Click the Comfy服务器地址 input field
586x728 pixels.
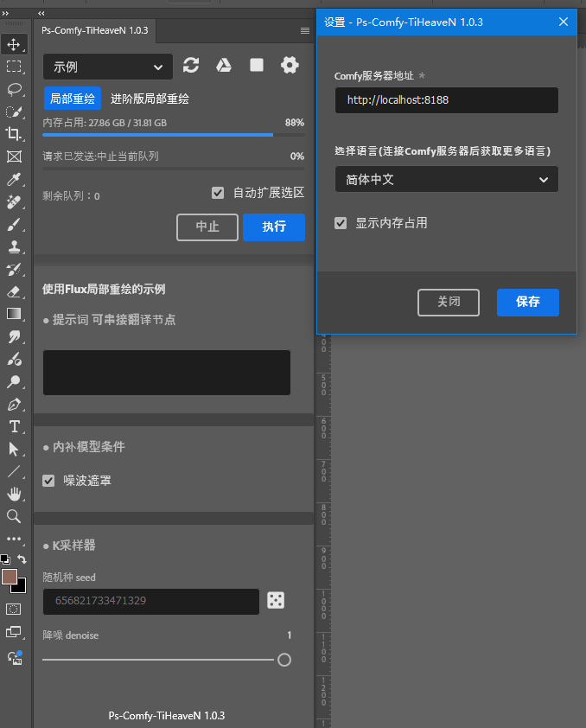click(x=446, y=99)
